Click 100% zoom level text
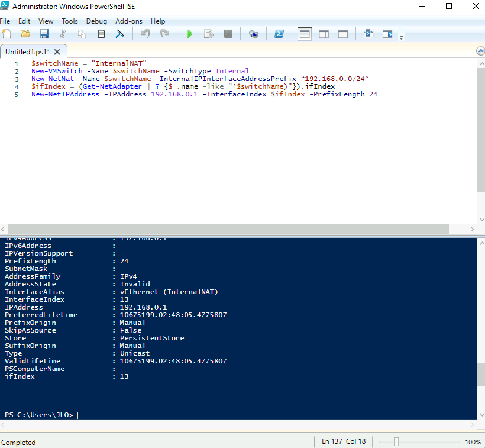This screenshot has width=485, height=448. pos(473,442)
